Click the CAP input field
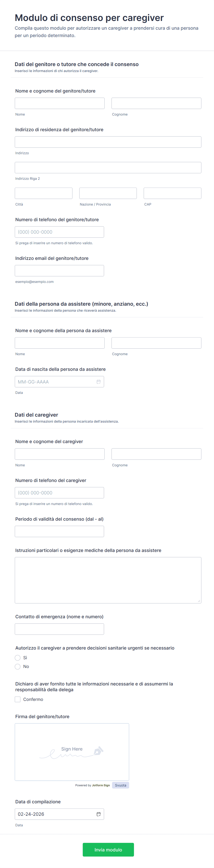The width and height of the screenshot is (214, 868). pyautogui.click(x=172, y=193)
